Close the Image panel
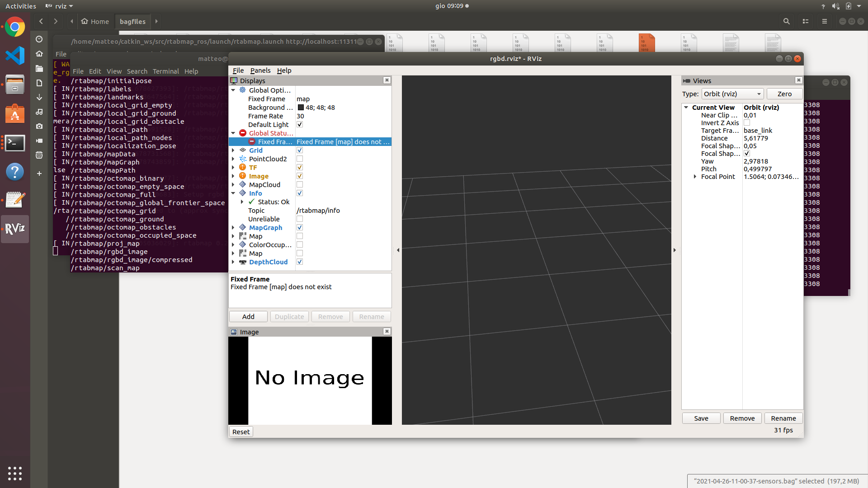Image resolution: width=868 pixels, height=488 pixels. point(387,332)
